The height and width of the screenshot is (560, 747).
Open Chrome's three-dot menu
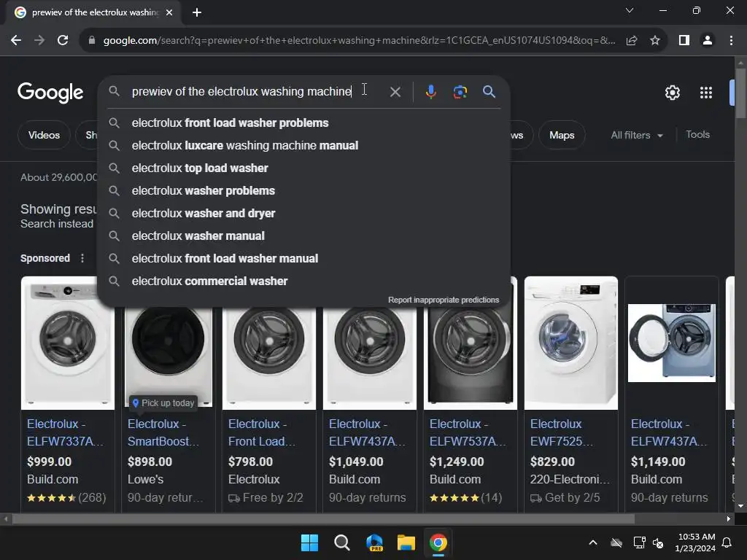(731, 41)
